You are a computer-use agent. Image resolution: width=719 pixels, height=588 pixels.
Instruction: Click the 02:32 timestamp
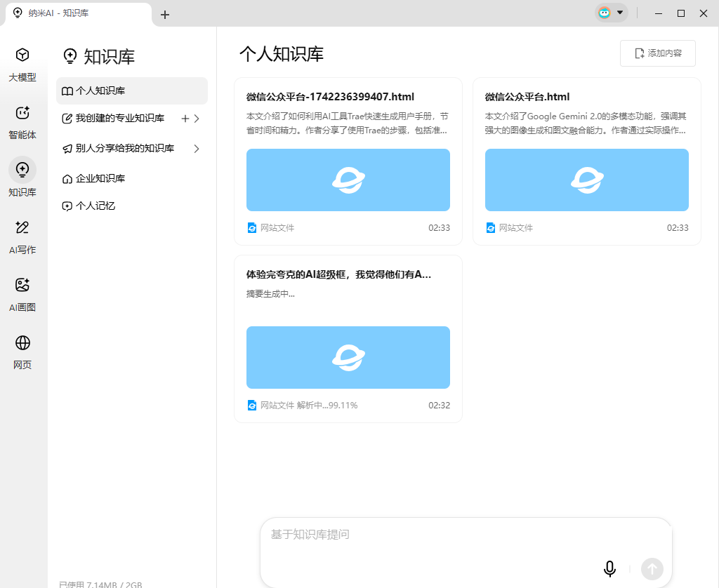pos(439,405)
